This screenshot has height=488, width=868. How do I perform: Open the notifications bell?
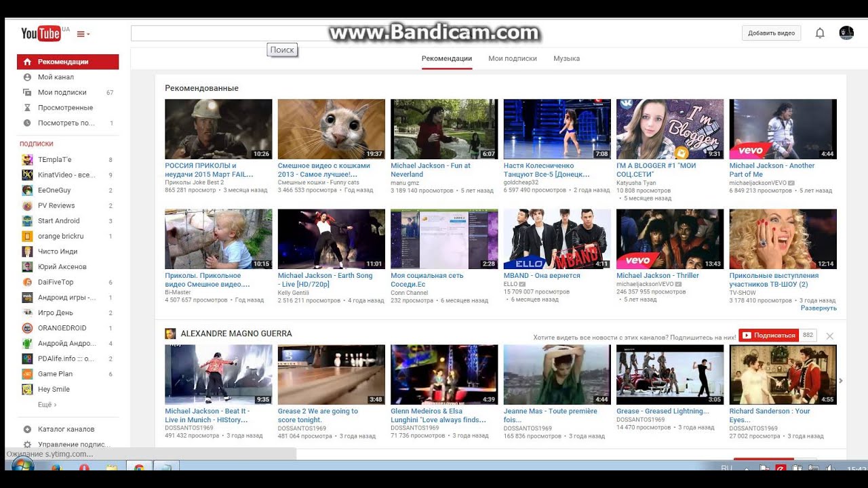point(820,33)
